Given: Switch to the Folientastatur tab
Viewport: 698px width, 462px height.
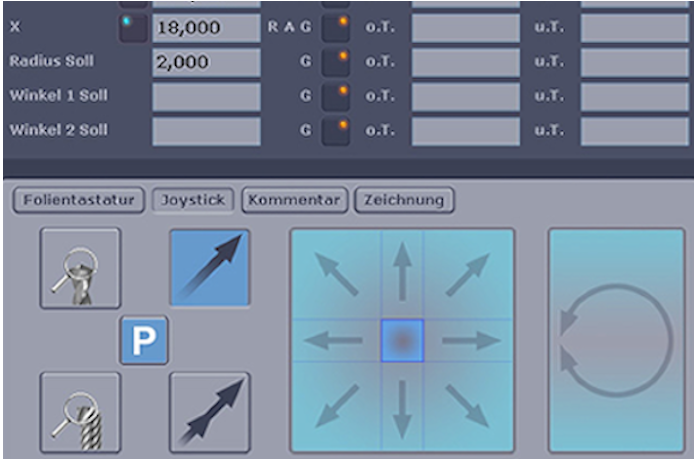Looking at the screenshot, I should pyautogui.click(x=80, y=200).
